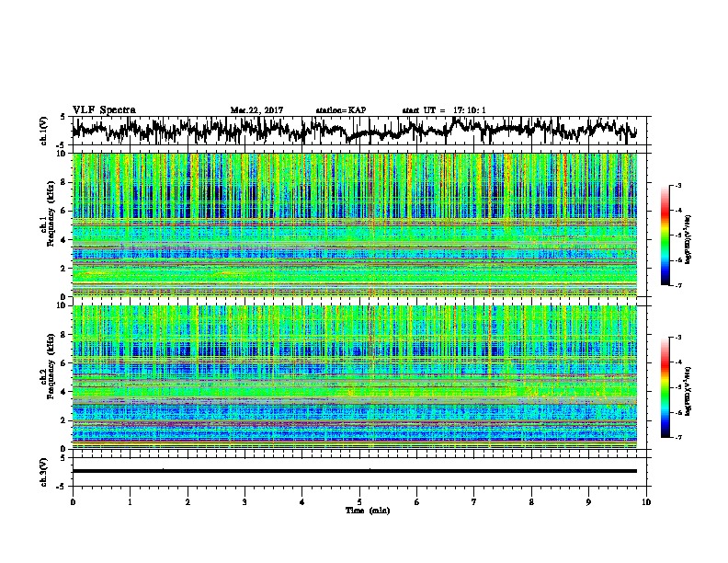
Task: Click the "Time (min)" axis label
Action: coord(368,511)
